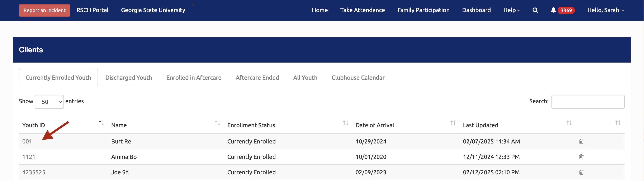Expand the Help menu dropdown
This screenshot has height=181, width=644.
(x=511, y=10)
